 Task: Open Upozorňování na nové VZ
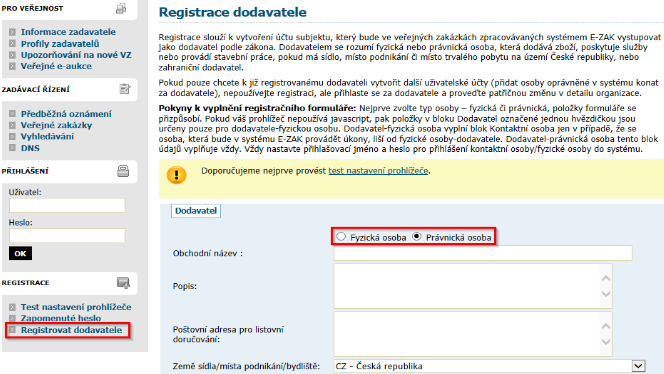point(76,55)
